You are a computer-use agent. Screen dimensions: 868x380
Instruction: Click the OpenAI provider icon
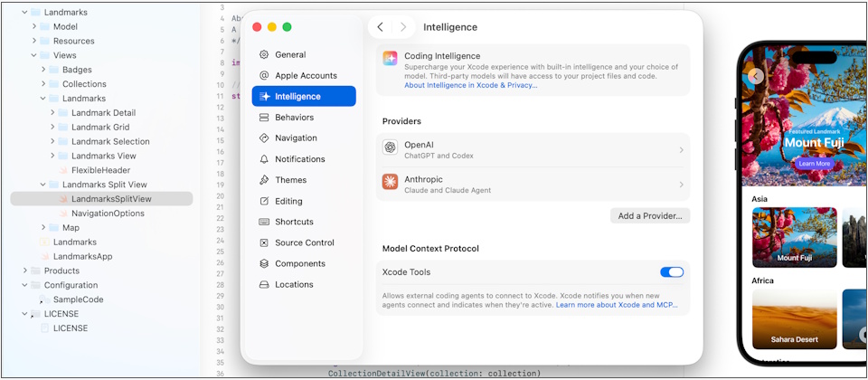pyautogui.click(x=390, y=148)
